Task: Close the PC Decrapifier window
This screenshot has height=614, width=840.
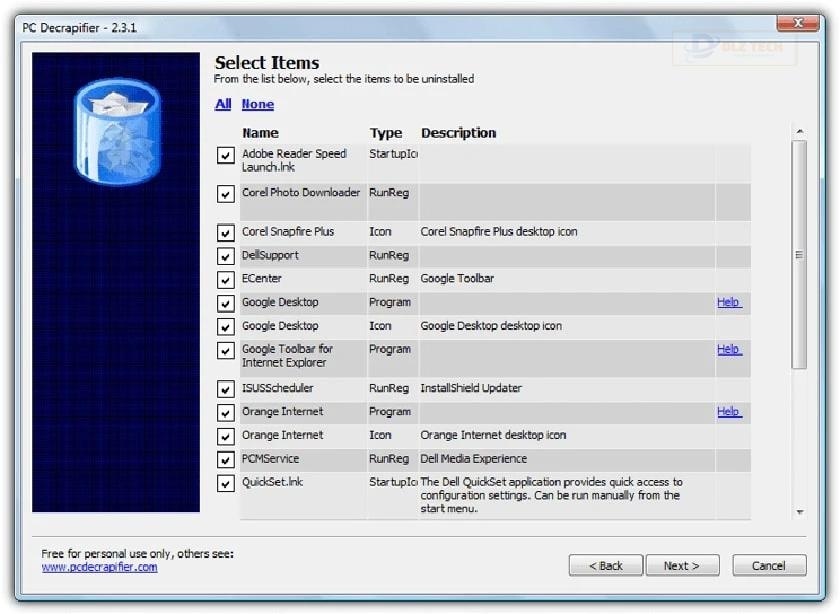Action: coord(797,22)
